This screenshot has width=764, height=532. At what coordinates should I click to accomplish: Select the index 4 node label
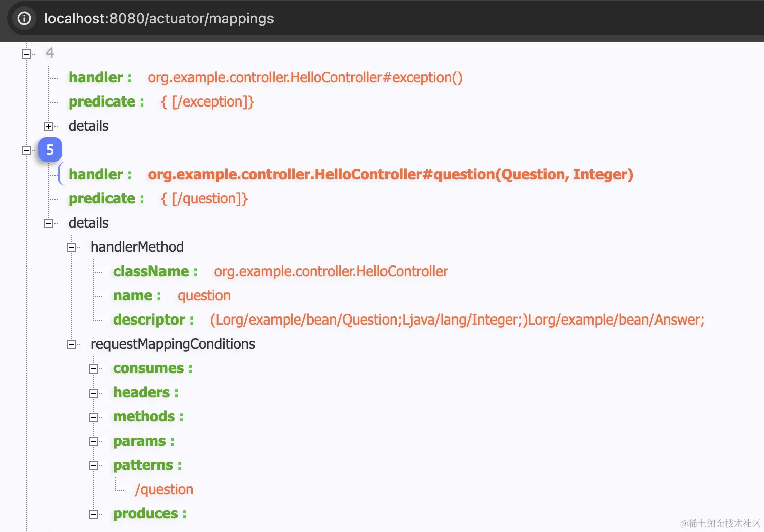tap(50, 53)
